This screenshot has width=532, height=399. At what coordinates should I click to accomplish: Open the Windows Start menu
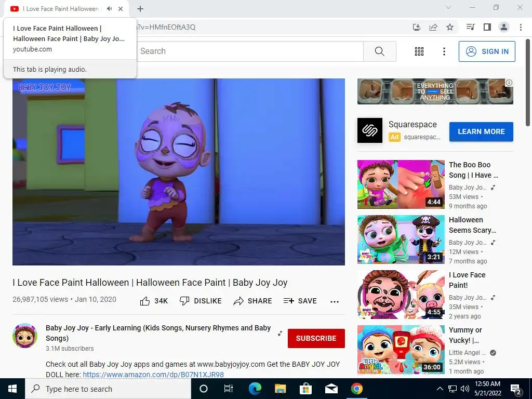point(12,389)
